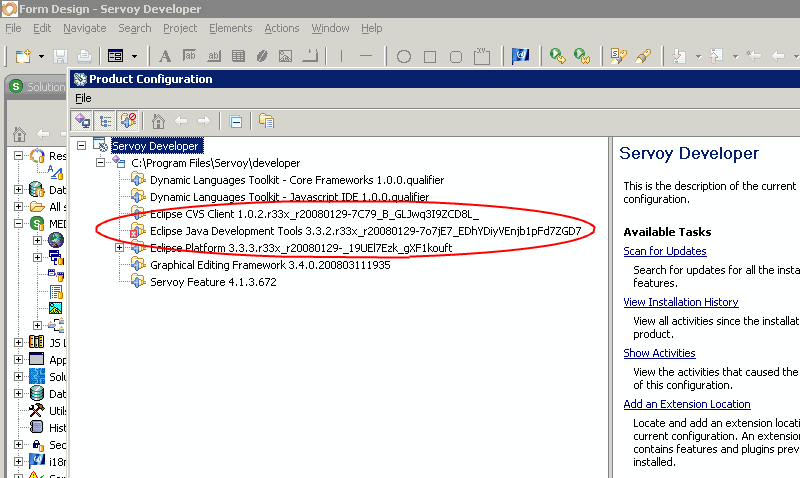Screen dimensions: 800x478
Task: Open the Actions menu
Action: [282, 28]
